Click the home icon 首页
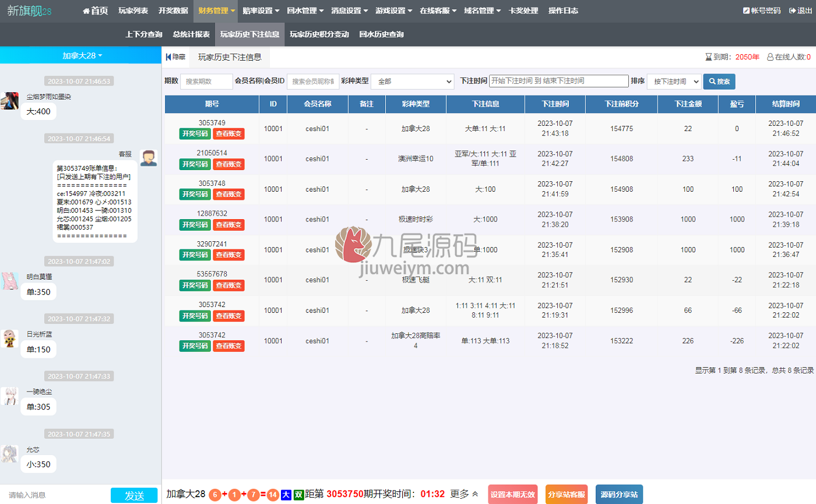 86,10
